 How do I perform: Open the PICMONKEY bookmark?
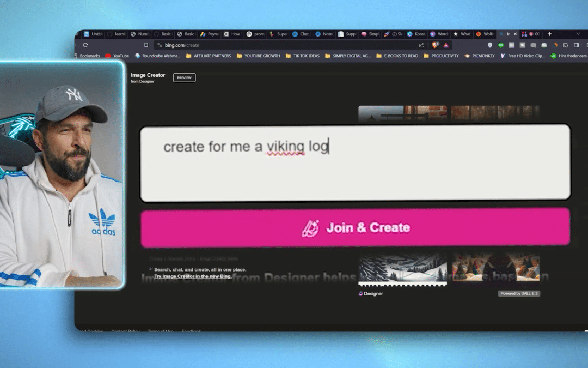(x=480, y=56)
